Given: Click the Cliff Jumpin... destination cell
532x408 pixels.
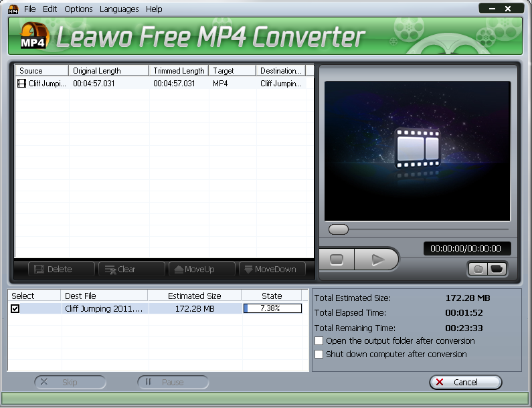Looking at the screenshot, I should (x=281, y=84).
